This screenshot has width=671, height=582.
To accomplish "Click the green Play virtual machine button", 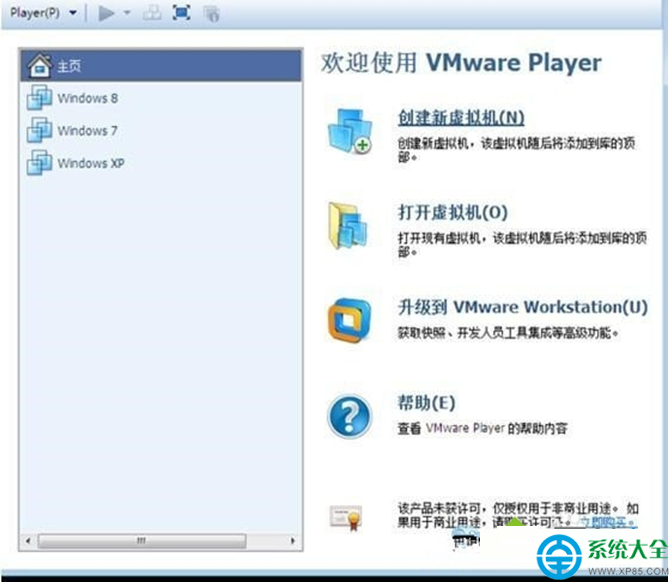I will [106, 13].
